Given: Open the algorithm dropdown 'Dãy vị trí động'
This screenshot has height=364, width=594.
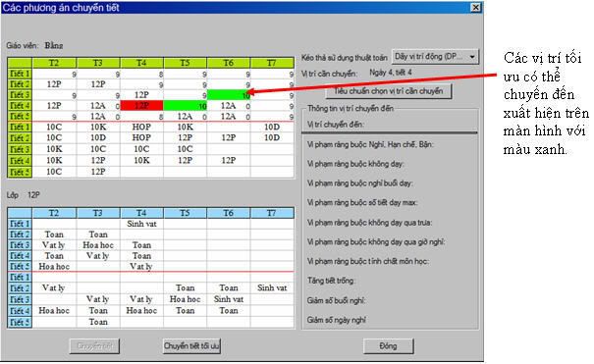Looking at the screenshot, I should [x=436, y=57].
